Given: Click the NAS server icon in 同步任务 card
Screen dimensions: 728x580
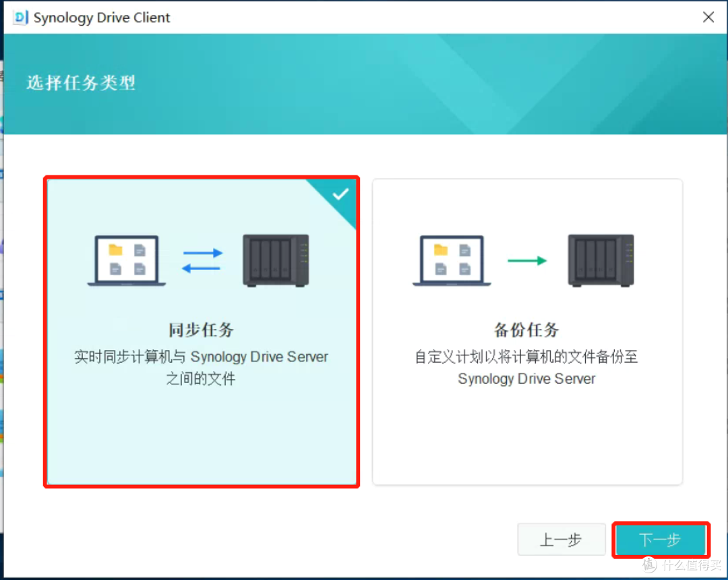Looking at the screenshot, I should pyautogui.click(x=276, y=260).
